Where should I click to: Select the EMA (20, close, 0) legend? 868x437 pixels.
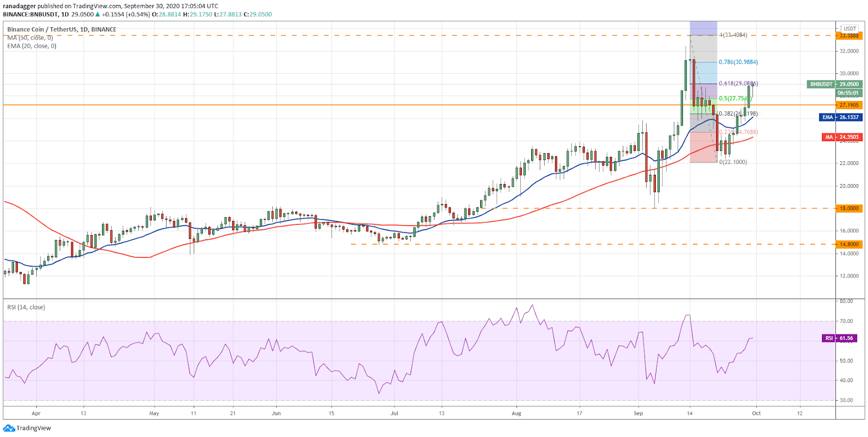32,46
